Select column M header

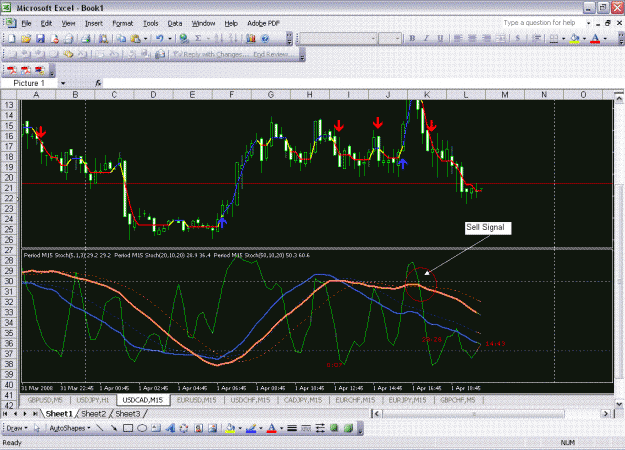coord(505,95)
